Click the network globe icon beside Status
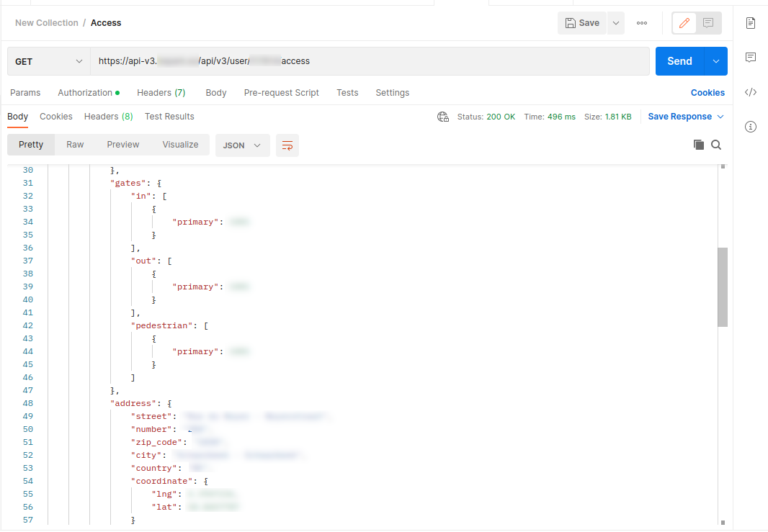 (443, 117)
